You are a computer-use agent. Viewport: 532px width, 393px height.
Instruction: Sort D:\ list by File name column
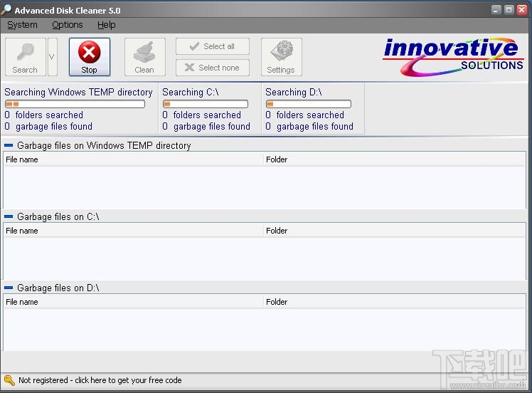tap(133, 302)
